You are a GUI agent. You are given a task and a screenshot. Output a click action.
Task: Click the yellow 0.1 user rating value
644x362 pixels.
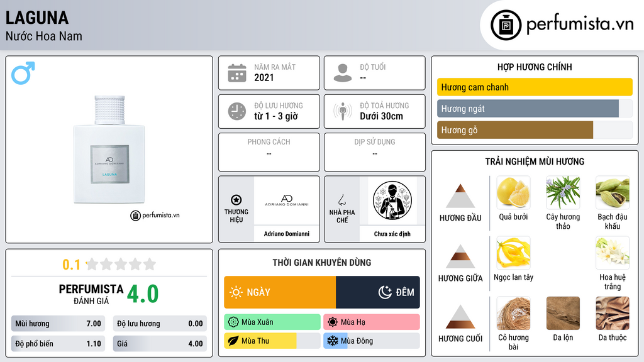(71, 265)
